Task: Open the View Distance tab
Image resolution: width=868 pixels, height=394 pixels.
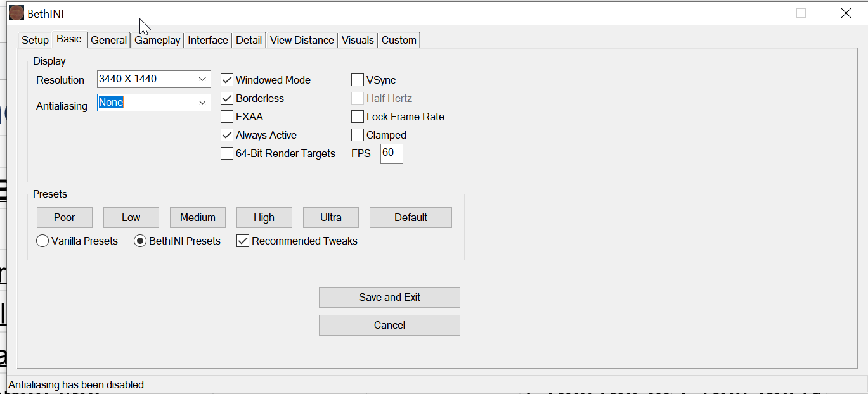Action: pyautogui.click(x=302, y=40)
